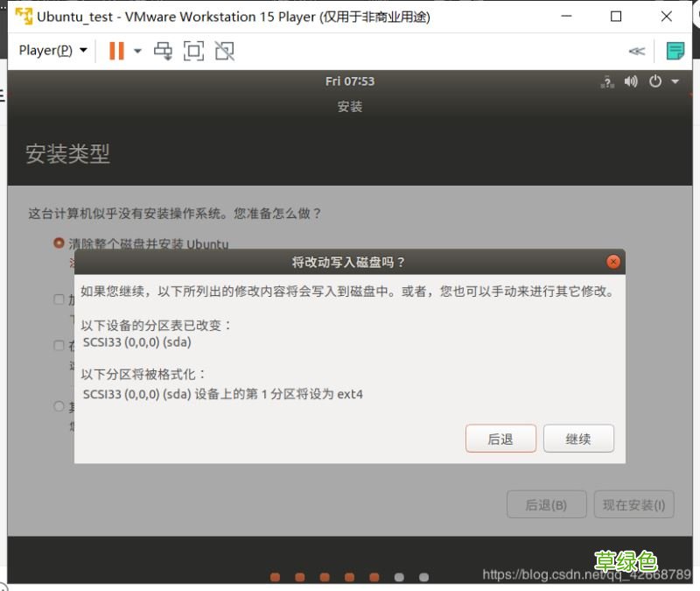Click the 后退 button in dialog
Image resolution: width=700 pixels, height=591 pixels.
(x=500, y=439)
